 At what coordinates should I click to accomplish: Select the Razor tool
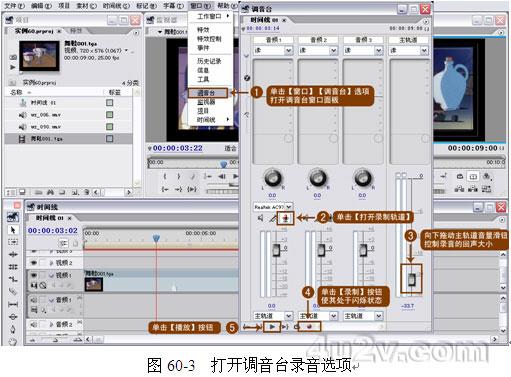coord(13,292)
